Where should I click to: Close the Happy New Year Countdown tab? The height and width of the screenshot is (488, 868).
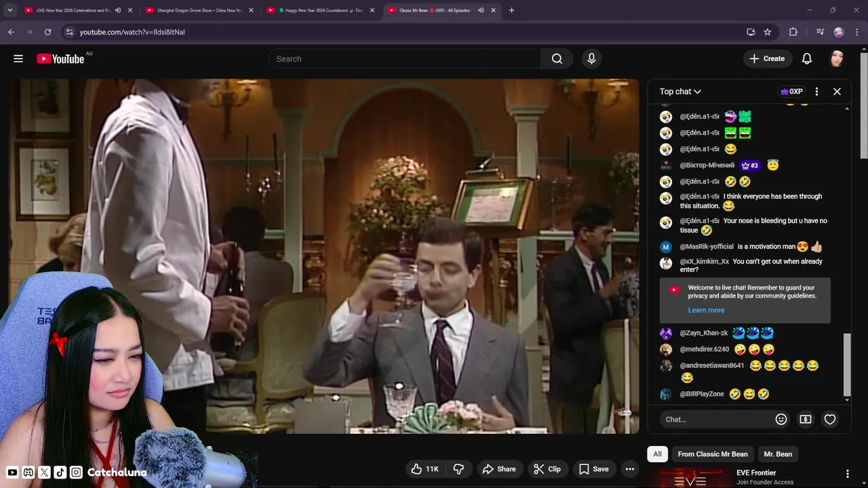click(x=372, y=10)
